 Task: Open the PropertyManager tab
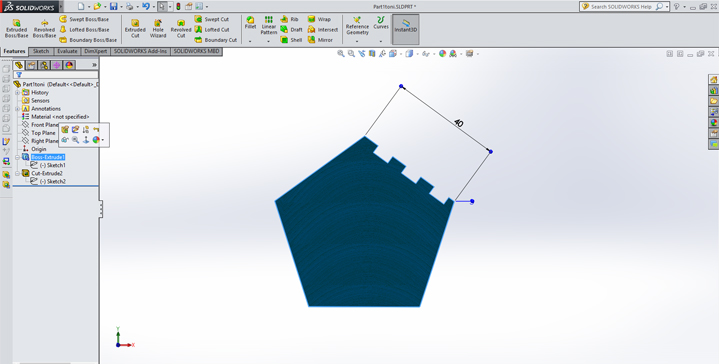coord(31,65)
